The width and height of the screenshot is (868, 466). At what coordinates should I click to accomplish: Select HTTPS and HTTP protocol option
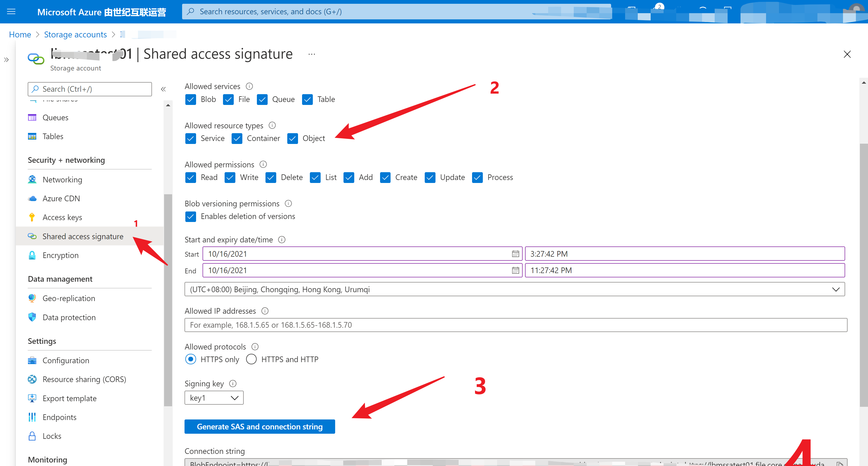click(x=251, y=359)
